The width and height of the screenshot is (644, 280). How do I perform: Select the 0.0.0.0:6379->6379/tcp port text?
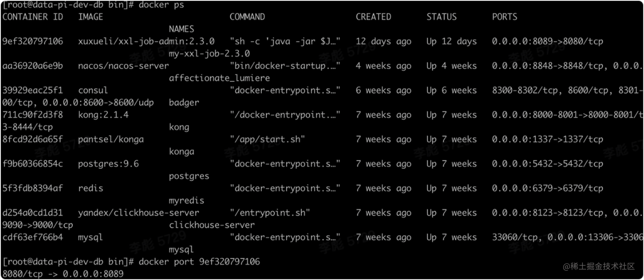click(x=547, y=188)
